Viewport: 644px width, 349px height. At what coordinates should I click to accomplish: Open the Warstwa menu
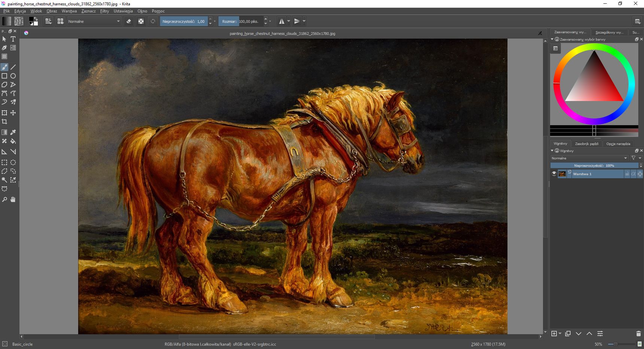(69, 11)
